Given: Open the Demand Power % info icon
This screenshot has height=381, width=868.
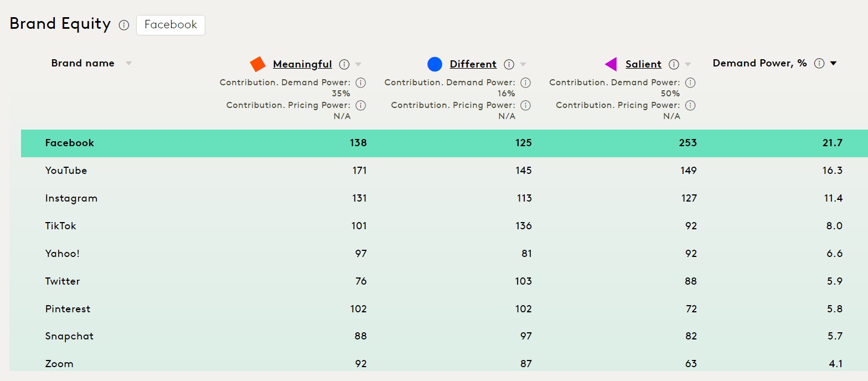Looking at the screenshot, I should pos(819,63).
